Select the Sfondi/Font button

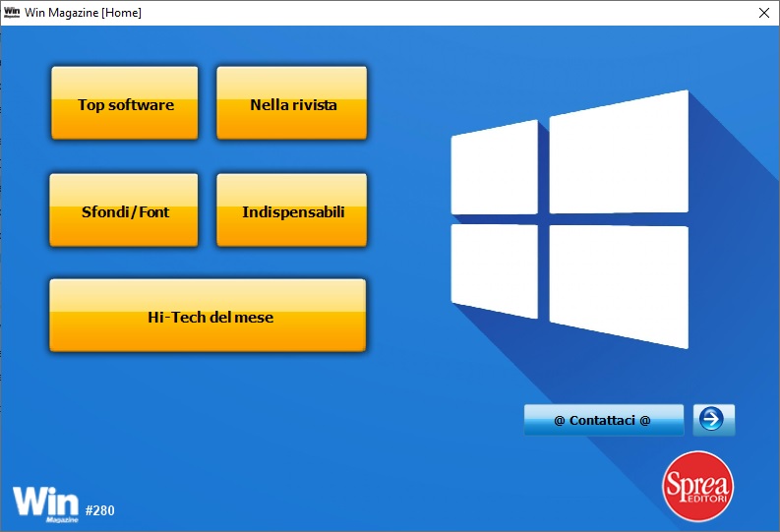tap(124, 210)
